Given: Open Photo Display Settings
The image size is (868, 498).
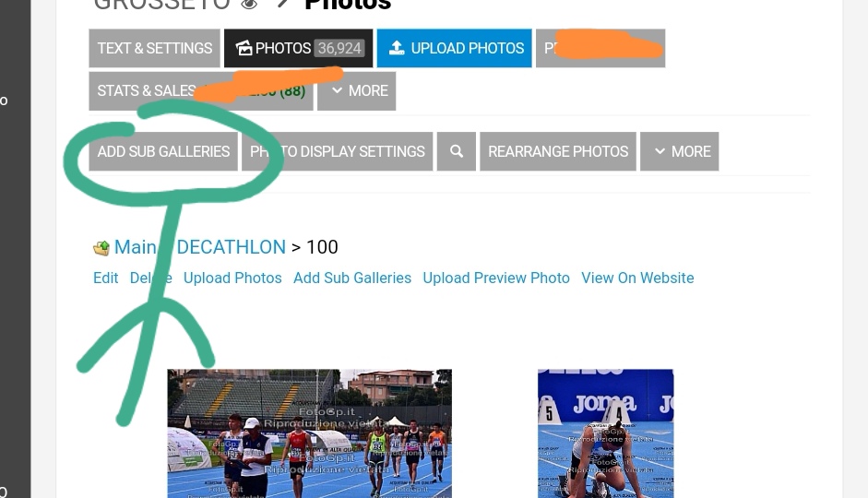Looking at the screenshot, I should coord(337,151).
